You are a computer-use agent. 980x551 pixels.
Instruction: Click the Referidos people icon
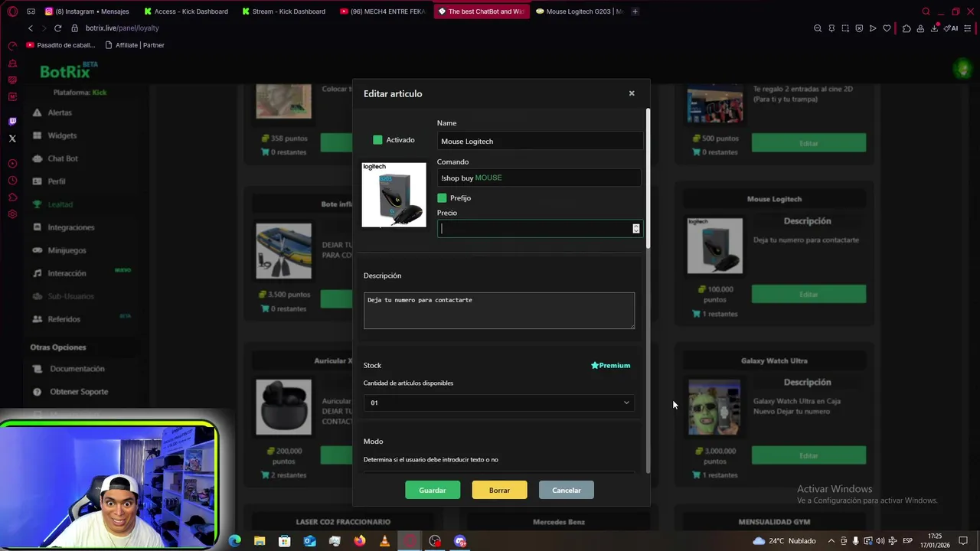[x=37, y=319]
